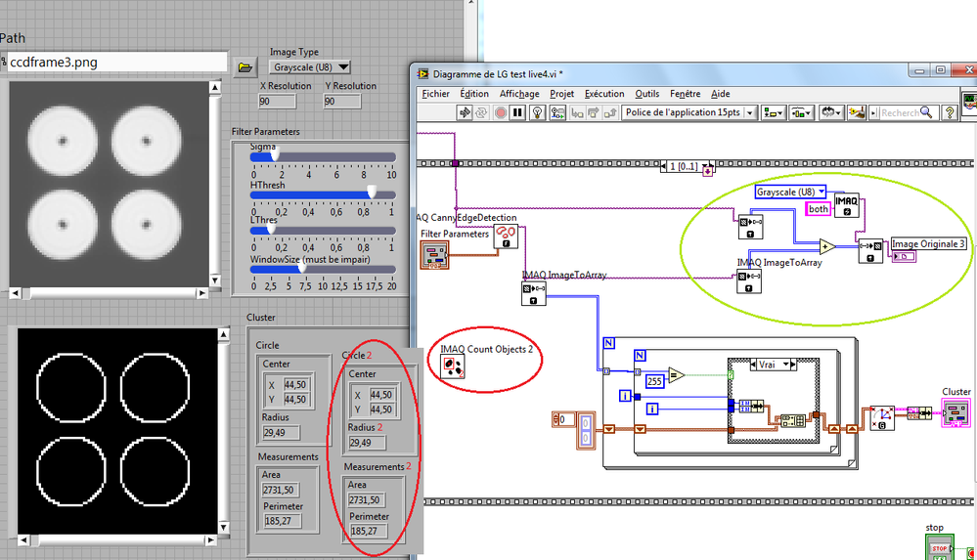Open the Édition menu
The width and height of the screenshot is (977, 560).
pos(474,94)
